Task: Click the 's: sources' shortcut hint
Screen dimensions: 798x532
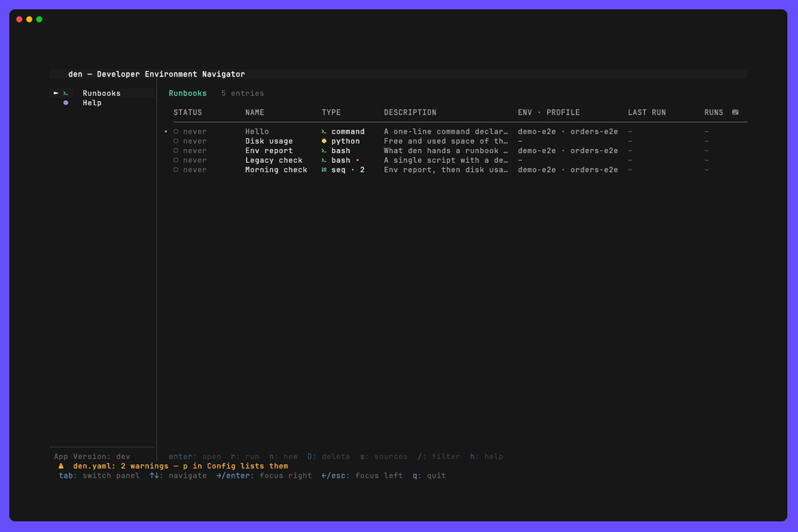Action: tap(384, 457)
